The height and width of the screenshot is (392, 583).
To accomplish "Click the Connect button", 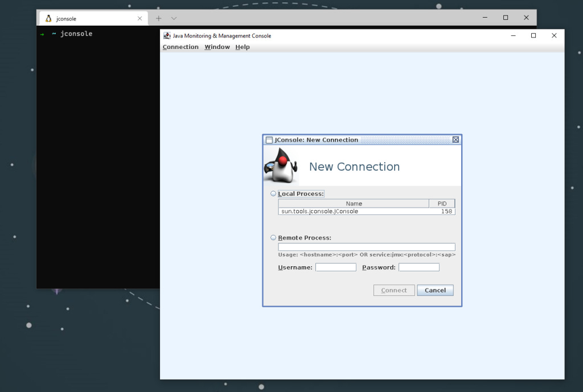I will pyautogui.click(x=394, y=290).
